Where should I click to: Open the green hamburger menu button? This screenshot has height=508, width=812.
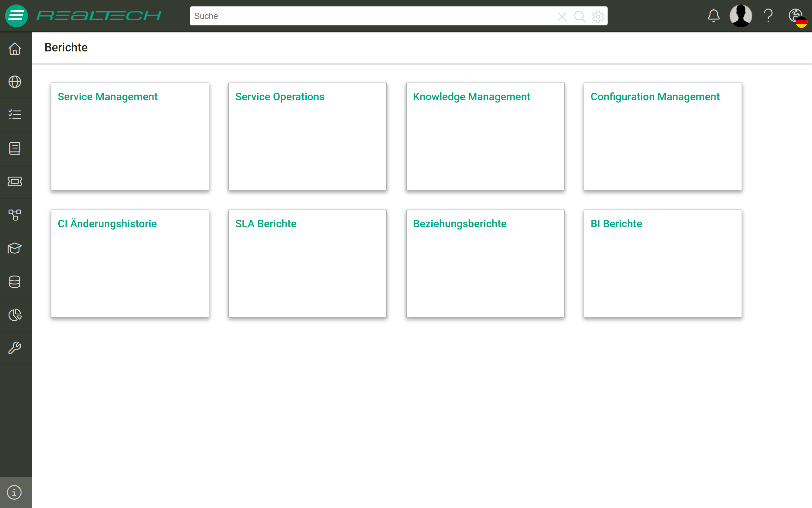16,16
